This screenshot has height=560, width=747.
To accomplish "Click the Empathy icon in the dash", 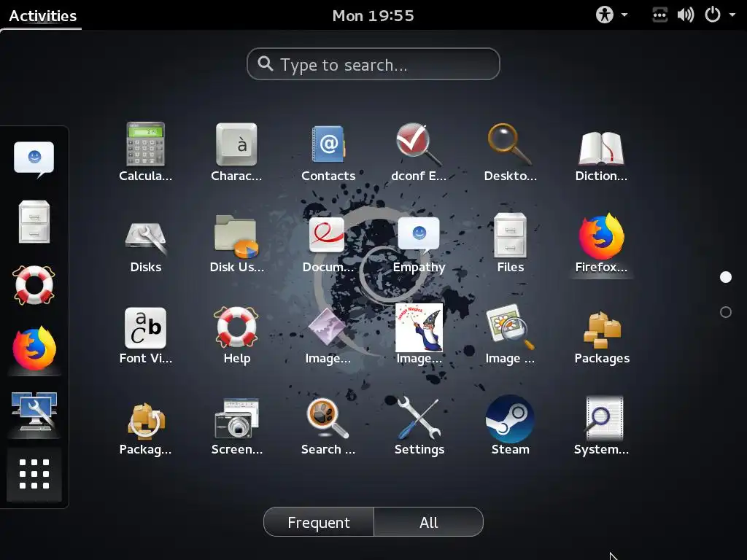I will [34, 159].
